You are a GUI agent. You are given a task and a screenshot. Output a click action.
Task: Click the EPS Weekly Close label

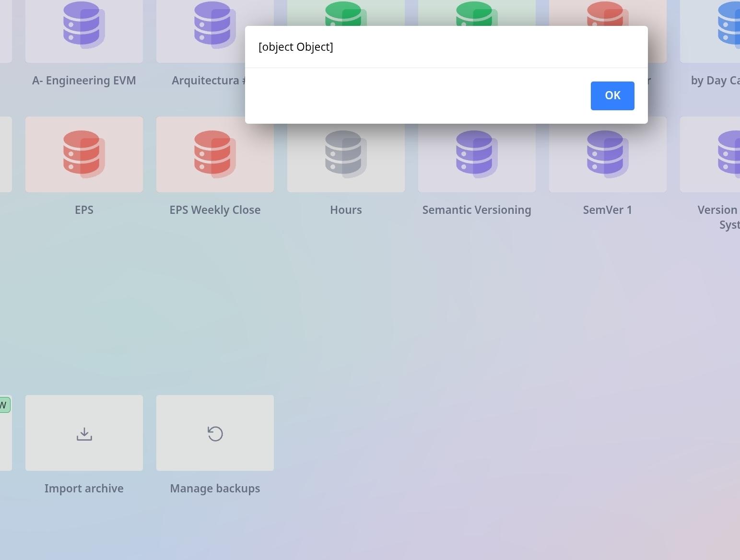tap(215, 210)
